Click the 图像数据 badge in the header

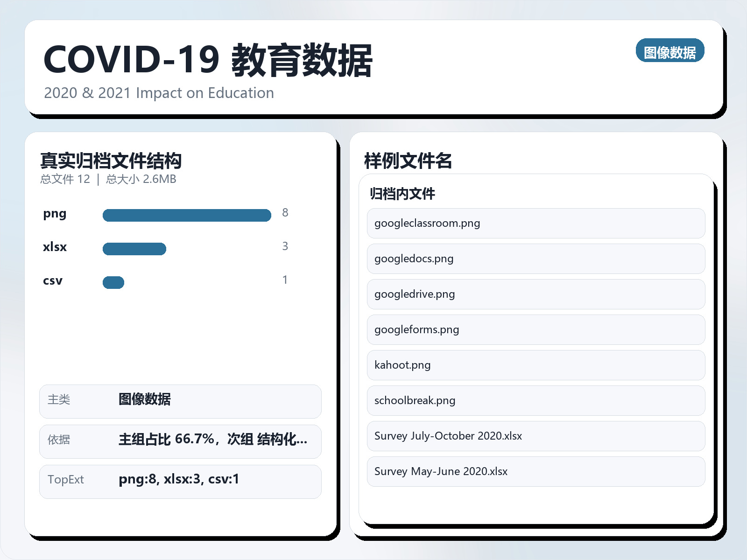tap(669, 51)
